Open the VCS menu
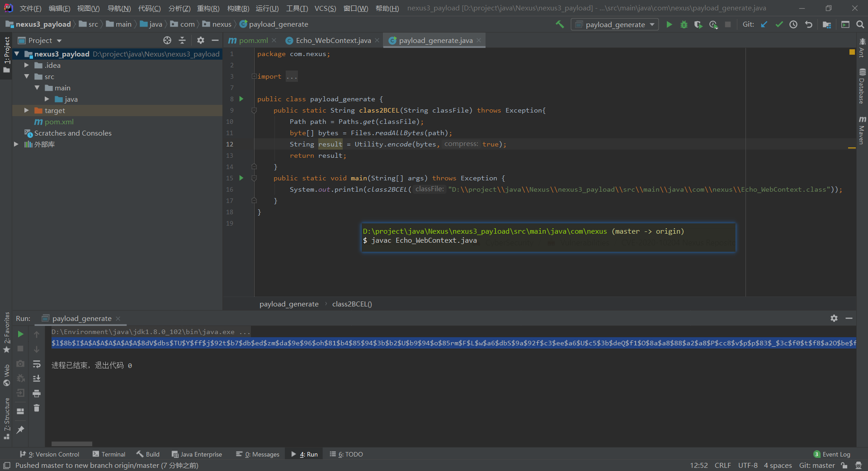 point(325,8)
